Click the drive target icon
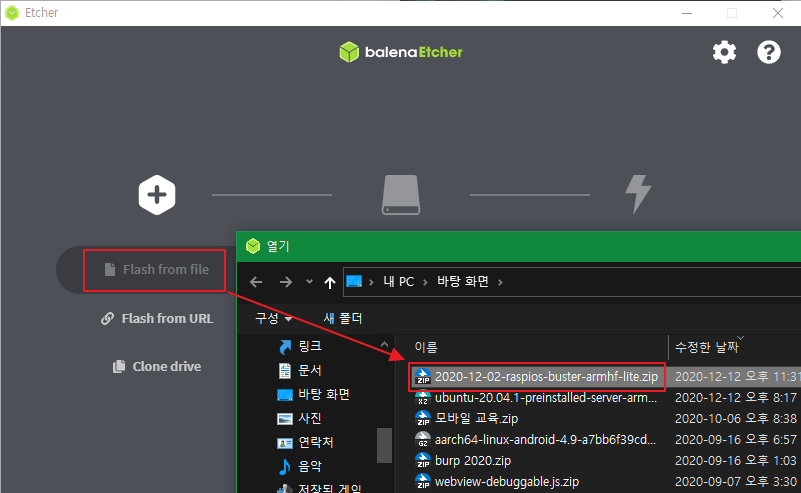 coord(401,195)
